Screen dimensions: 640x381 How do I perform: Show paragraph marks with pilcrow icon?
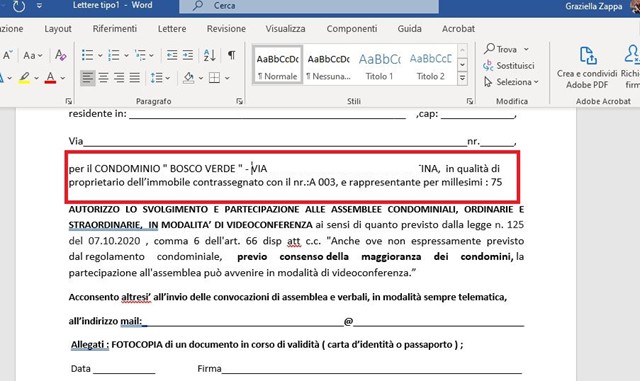(231, 55)
